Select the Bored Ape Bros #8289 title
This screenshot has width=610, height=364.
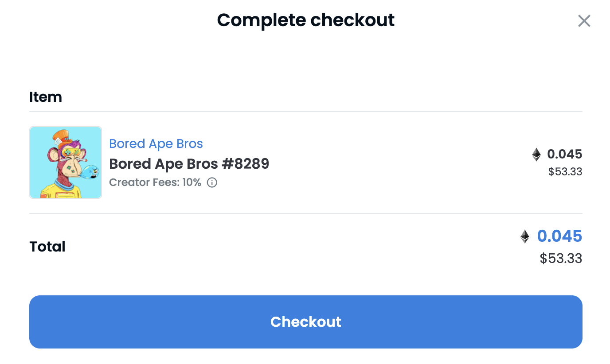(x=189, y=164)
